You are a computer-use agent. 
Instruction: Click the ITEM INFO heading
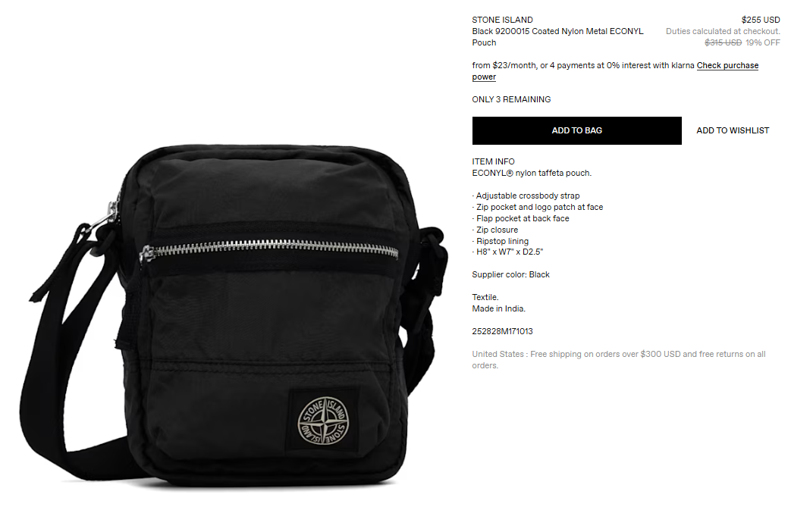(494, 161)
